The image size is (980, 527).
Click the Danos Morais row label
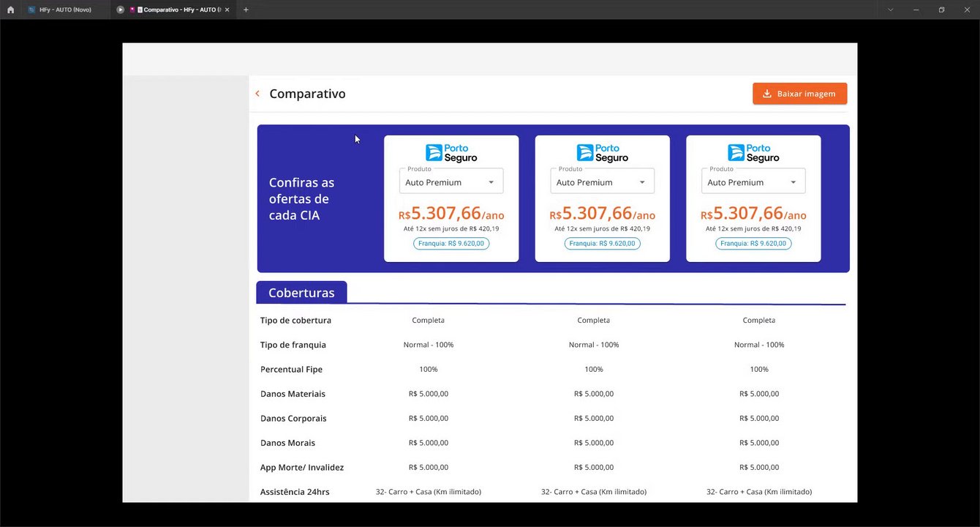288,443
